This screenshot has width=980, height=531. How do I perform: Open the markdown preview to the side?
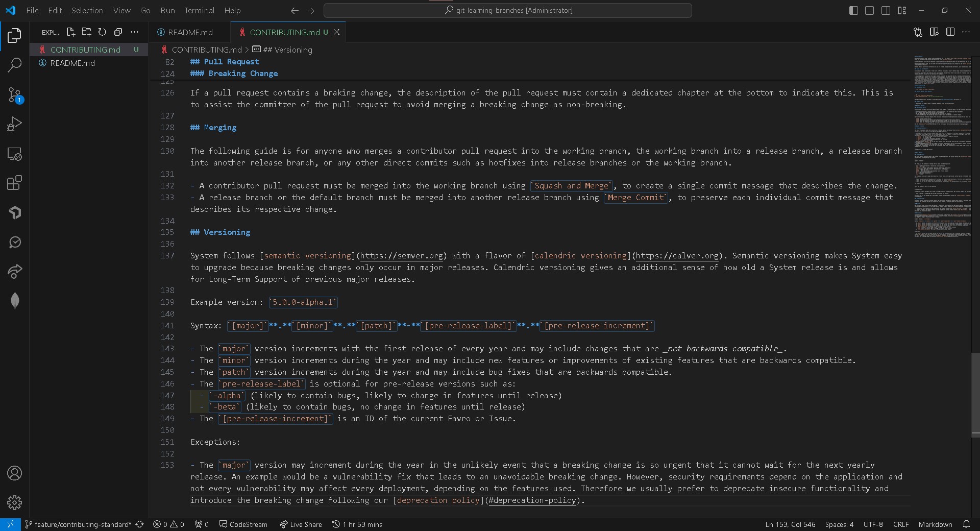(x=934, y=32)
